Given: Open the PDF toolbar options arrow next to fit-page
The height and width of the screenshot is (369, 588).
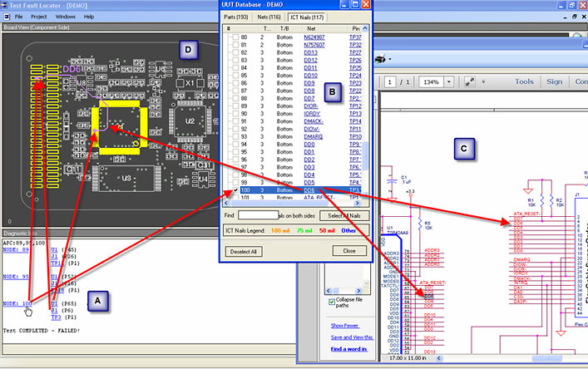Looking at the screenshot, I should (x=483, y=81).
